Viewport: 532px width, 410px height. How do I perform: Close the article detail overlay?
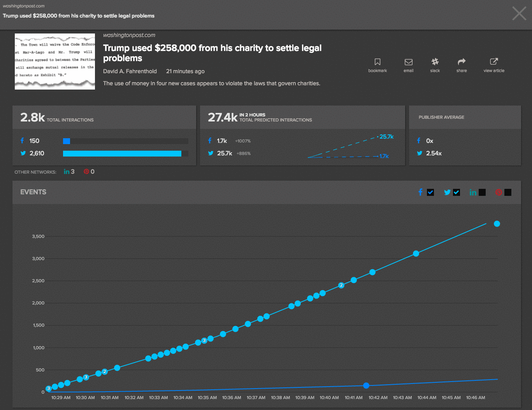click(x=519, y=14)
